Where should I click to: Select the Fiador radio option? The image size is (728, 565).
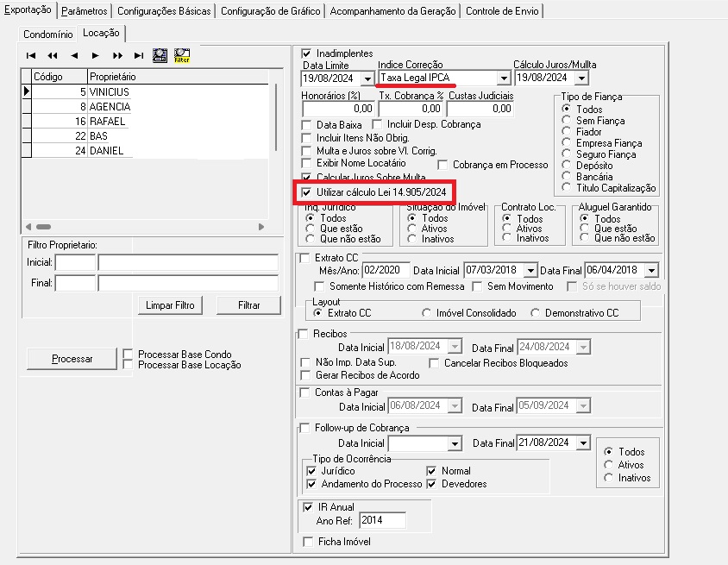(x=566, y=132)
